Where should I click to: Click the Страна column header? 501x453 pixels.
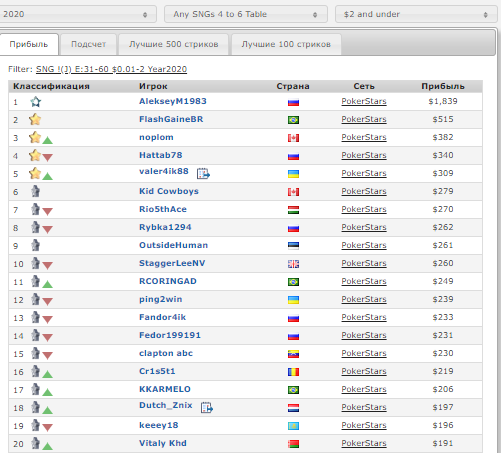(293, 86)
